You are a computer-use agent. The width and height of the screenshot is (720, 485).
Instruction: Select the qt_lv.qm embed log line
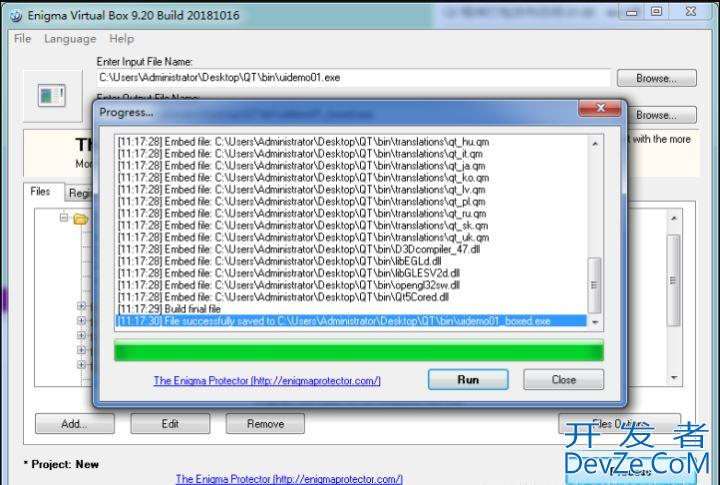point(351,190)
